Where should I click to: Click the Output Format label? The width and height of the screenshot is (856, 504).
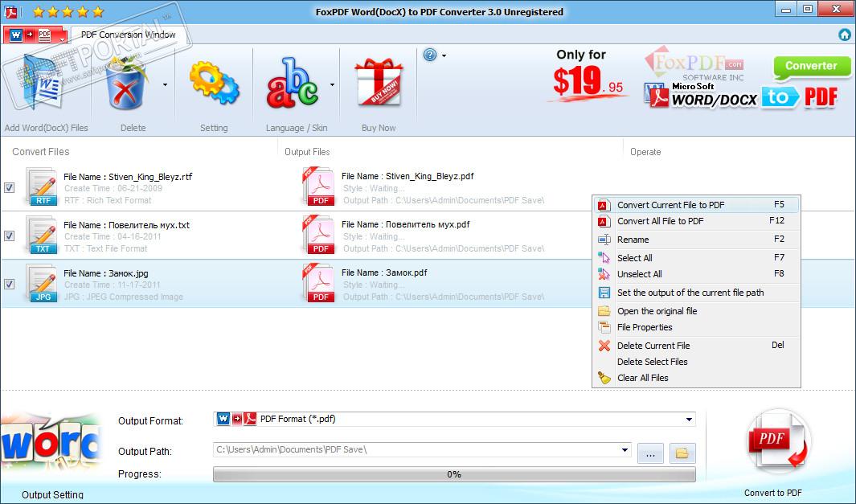150,421
